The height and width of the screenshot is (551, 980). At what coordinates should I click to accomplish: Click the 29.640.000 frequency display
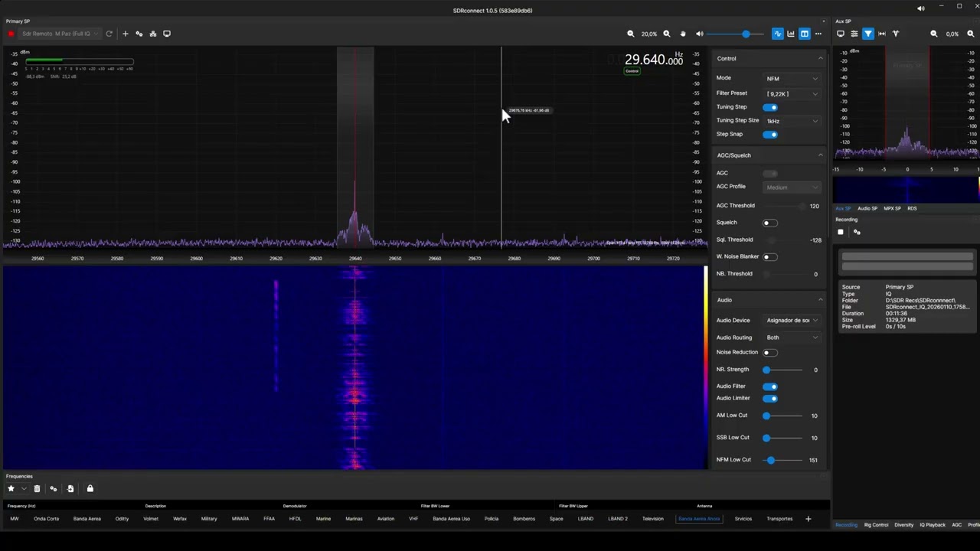click(x=653, y=60)
